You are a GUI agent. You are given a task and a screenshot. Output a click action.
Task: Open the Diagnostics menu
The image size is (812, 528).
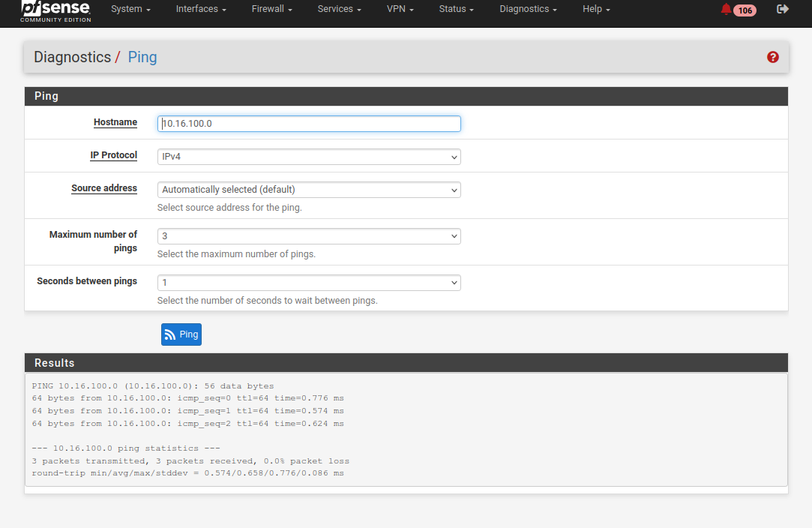(x=529, y=9)
